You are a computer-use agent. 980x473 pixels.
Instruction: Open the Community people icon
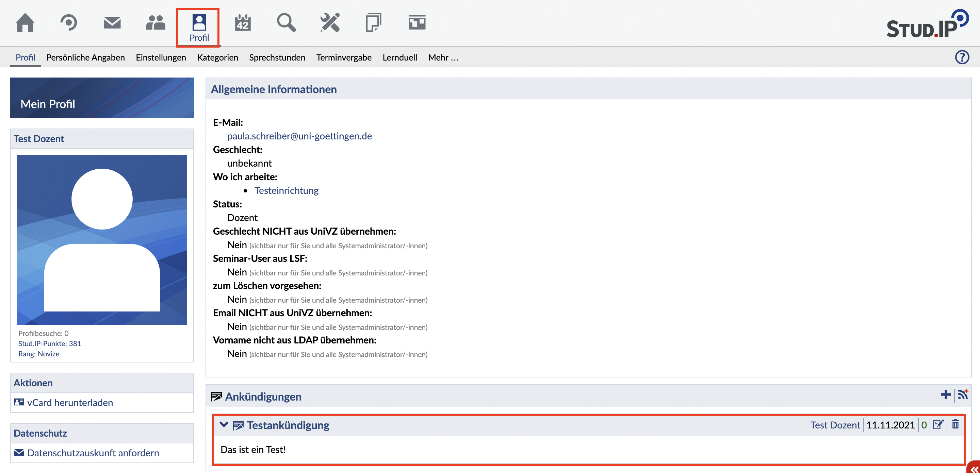pos(156,23)
